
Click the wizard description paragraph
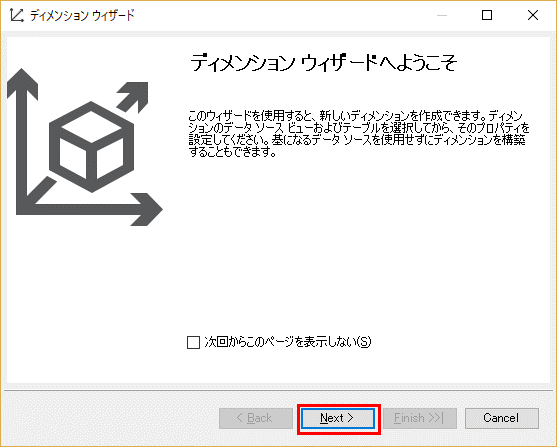click(x=359, y=134)
